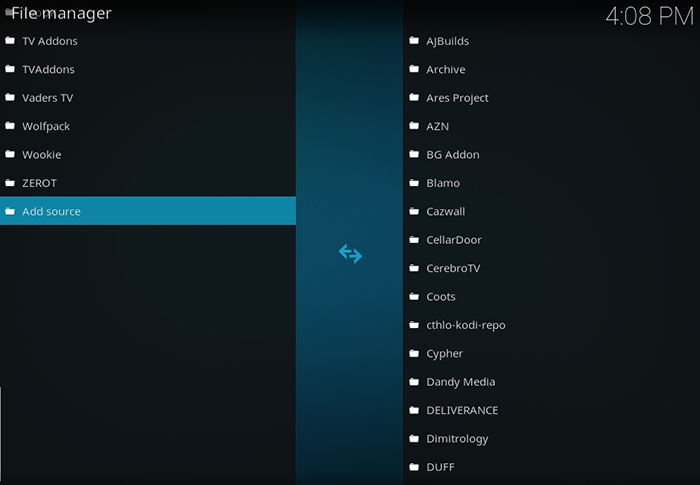Click the folder icon beside DUFF

click(414, 467)
